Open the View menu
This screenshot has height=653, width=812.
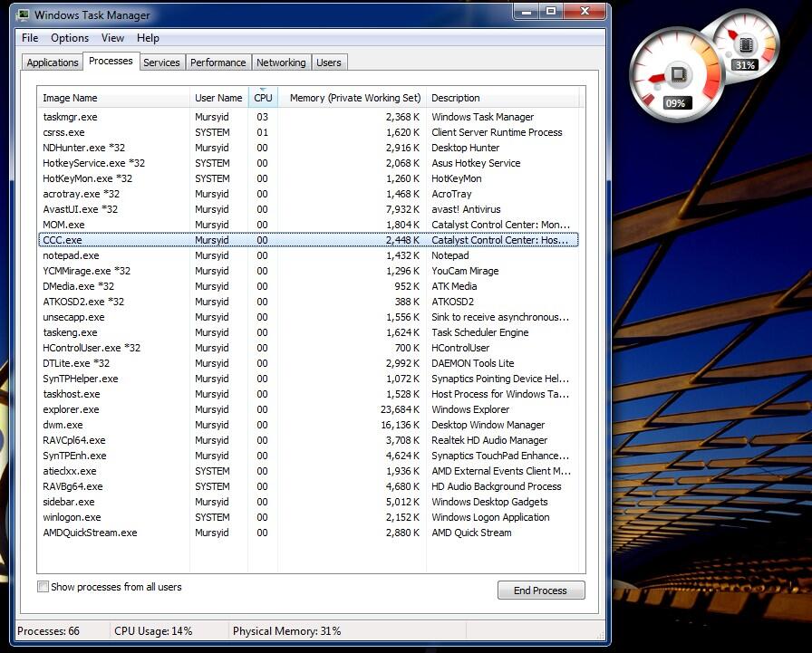pos(112,38)
